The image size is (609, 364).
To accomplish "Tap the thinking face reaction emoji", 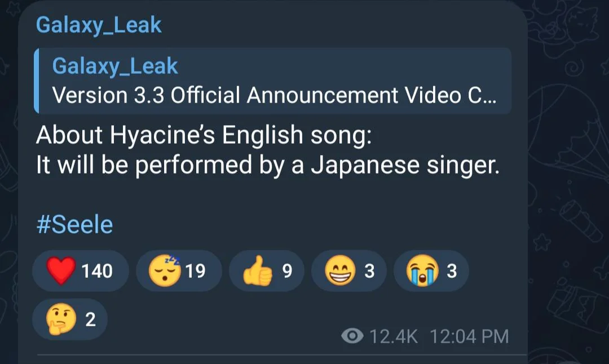I will pos(61,319).
